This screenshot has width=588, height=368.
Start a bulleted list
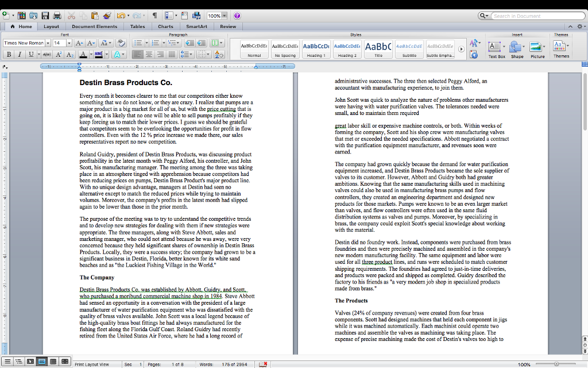(138, 43)
